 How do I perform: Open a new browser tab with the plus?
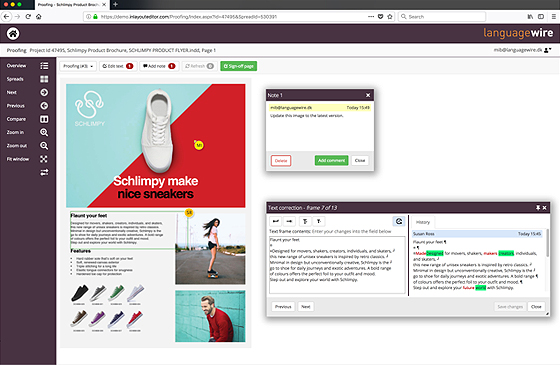[115, 5]
